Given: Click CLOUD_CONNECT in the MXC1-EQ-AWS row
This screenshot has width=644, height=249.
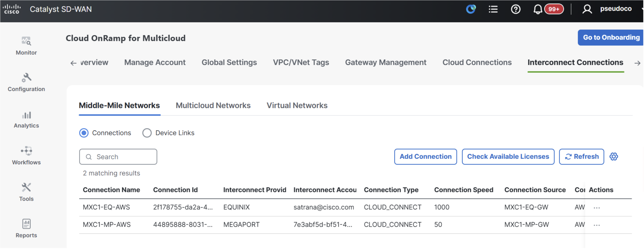Looking at the screenshot, I should (x=393, y=208).
